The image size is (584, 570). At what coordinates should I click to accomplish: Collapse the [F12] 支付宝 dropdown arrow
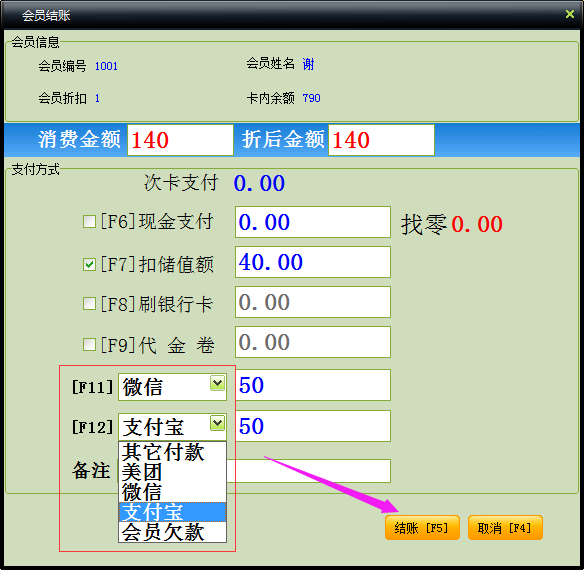pos(218,423)
